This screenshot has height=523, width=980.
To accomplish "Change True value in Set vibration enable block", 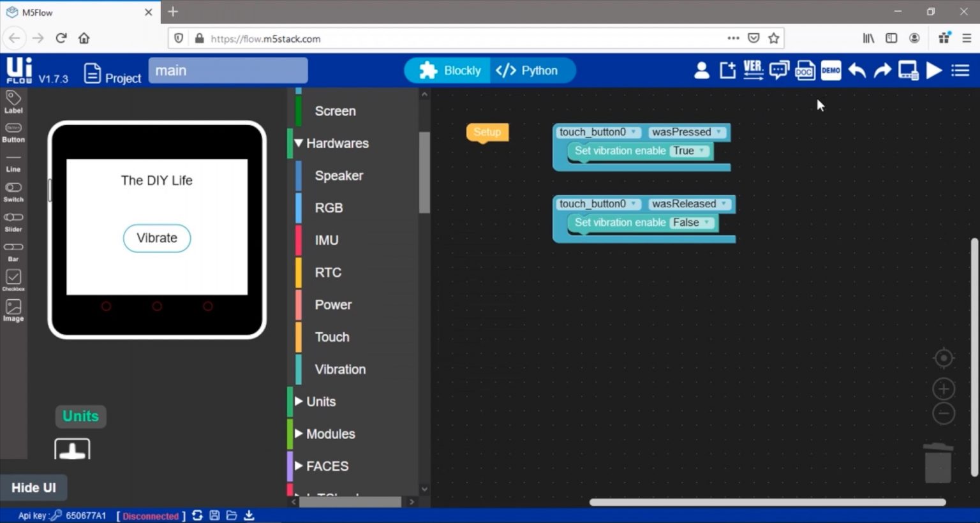I will pyautogui.click(x=689, y=151).
